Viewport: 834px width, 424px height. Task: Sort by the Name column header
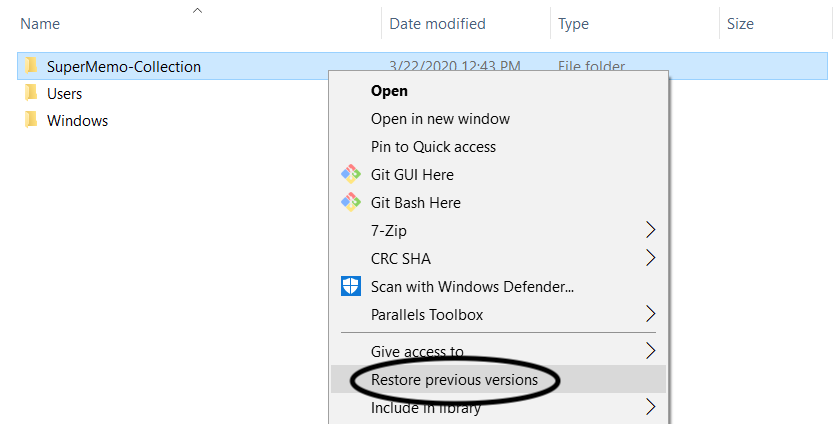tap(40, 24)
